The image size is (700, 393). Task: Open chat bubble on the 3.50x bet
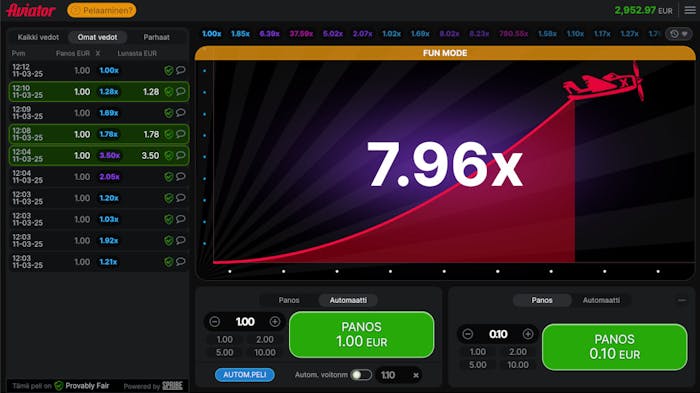[x=180, y=155]
